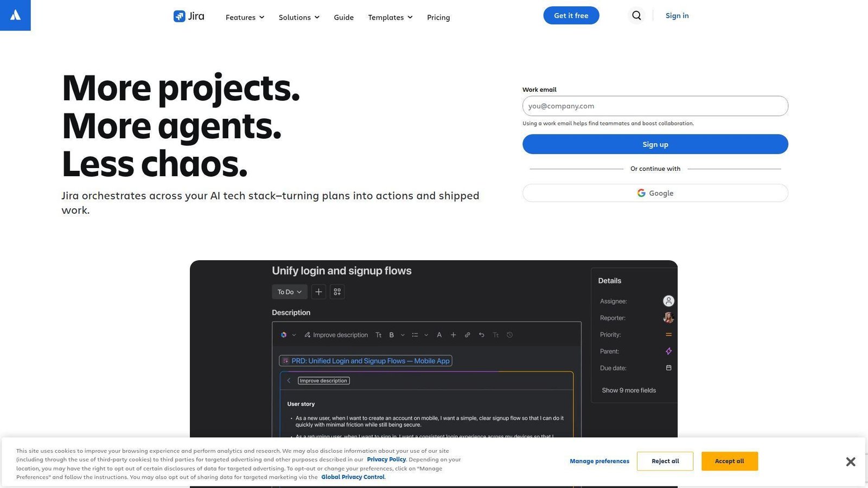
Task: Expand the Features menu
Action: tap(245, 17)
